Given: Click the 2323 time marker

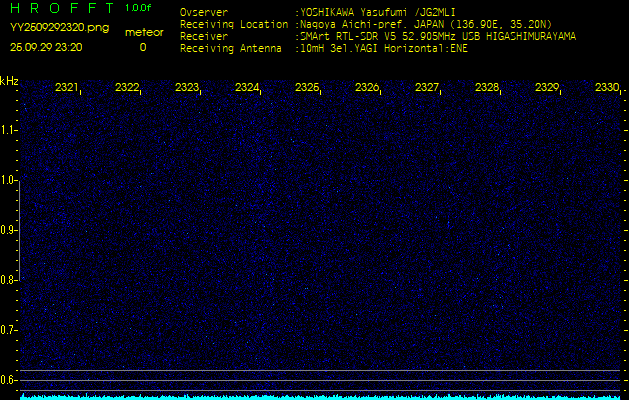Looking at the screenshot, I should 187,88.
